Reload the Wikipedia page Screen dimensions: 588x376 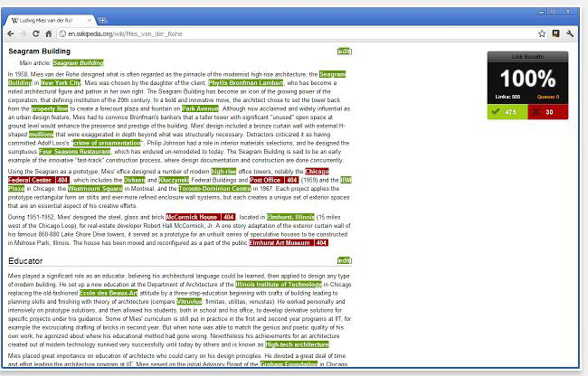35,33
